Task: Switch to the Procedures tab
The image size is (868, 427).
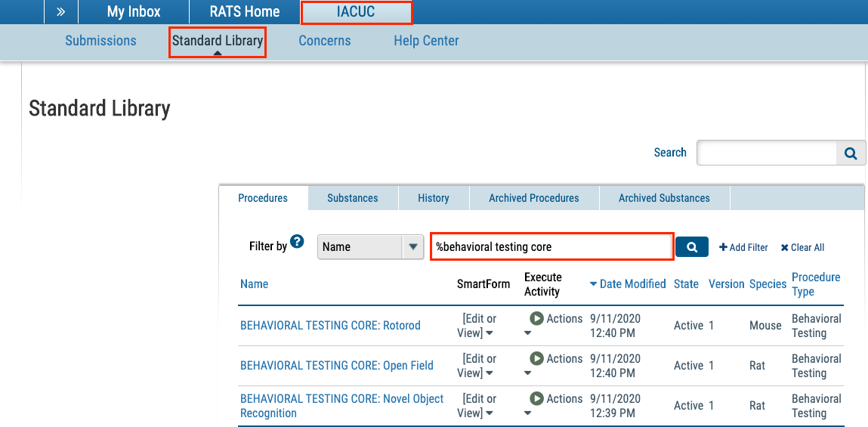Action: [x=263, y=198]
